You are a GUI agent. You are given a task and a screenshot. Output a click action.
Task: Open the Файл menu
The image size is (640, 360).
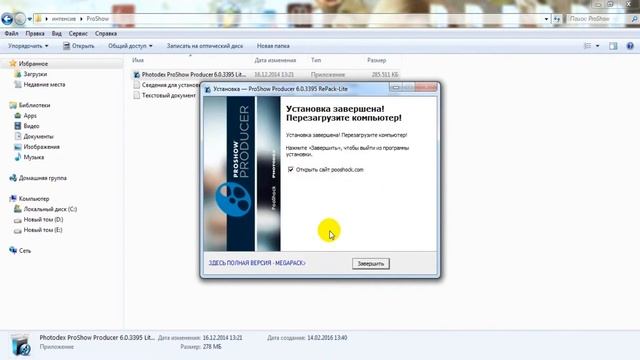[x=11, y=33]
